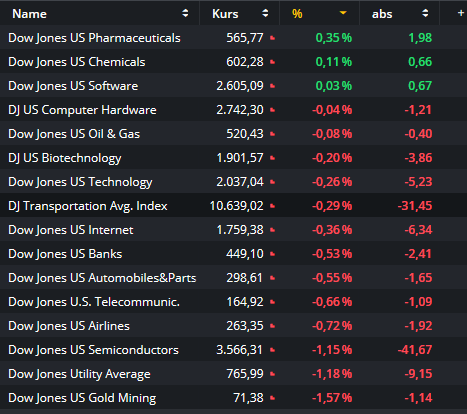This screenshot has width=467, height=414.
Task: Toggle percent column descending sort arrow
Action: [x=343, y=13]
